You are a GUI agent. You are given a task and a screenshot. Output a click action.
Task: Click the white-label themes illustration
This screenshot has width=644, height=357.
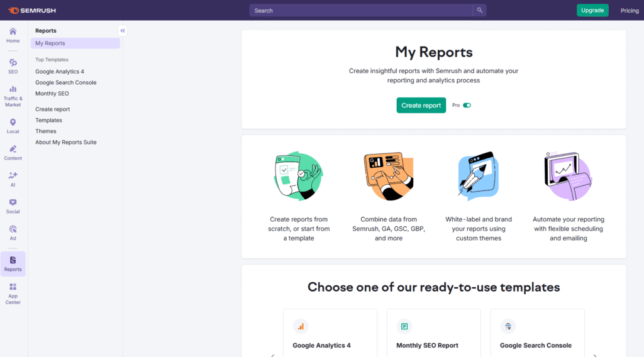[x=479, y=176]
